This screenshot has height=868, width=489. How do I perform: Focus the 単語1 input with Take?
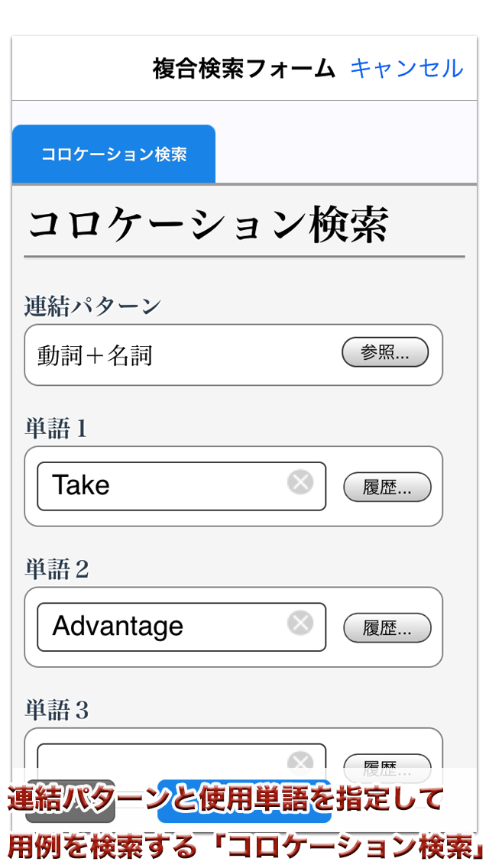160,486
